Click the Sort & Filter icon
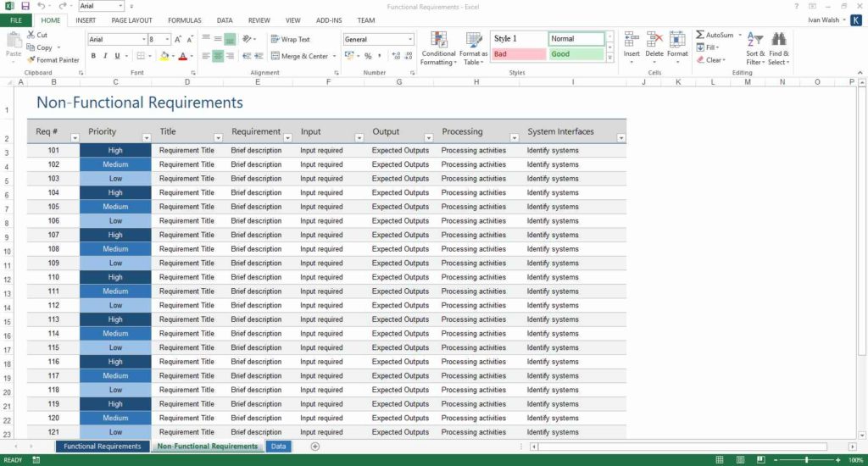The image size is (868, 466). [754, 49]
